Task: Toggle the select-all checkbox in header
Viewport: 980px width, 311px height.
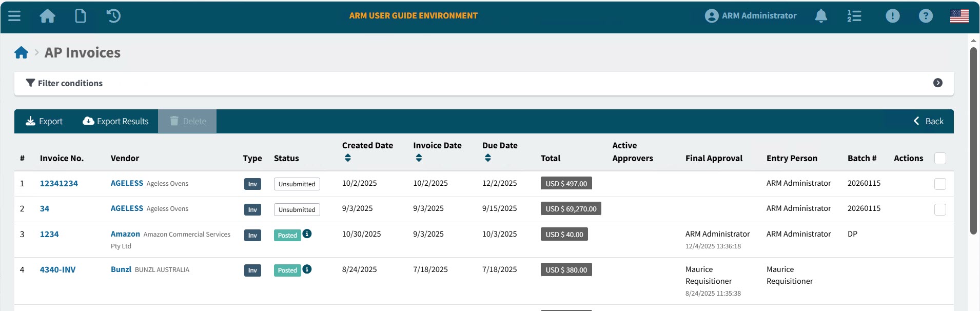Action: point(940,159)
